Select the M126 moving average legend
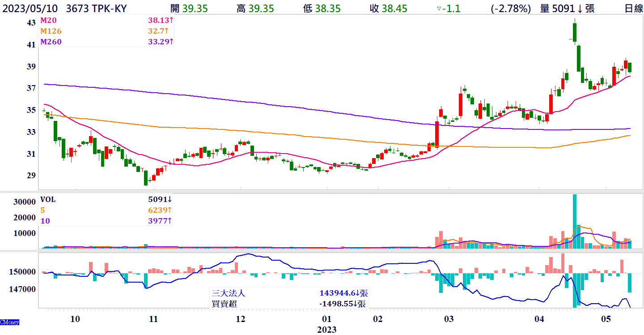This screenshot has width=644, height=335. (51, 31)
